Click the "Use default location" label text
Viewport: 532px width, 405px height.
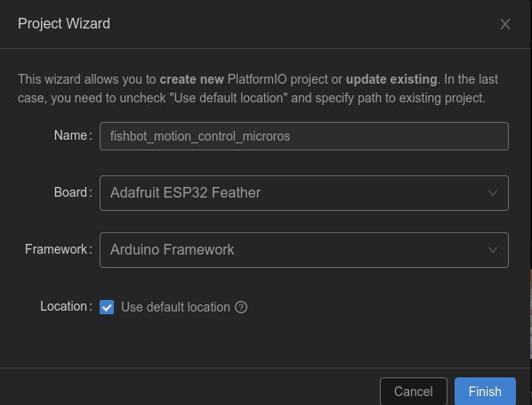pyautogui.click(x=175, y=307)
